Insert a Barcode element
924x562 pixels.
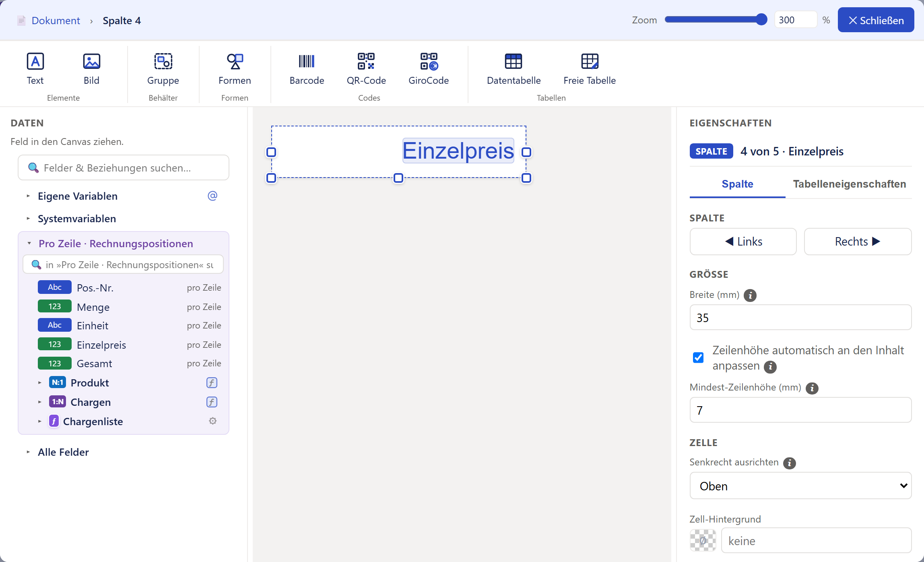307,69
